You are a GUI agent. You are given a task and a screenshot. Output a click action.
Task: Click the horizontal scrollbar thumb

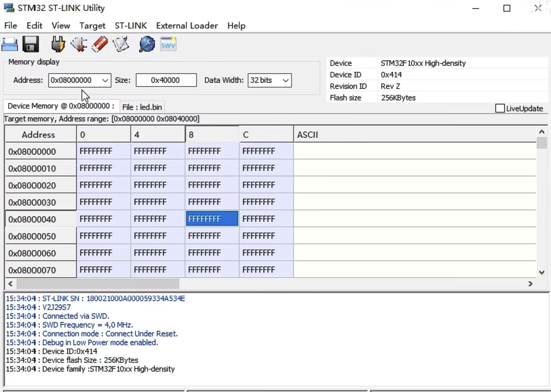98,284
